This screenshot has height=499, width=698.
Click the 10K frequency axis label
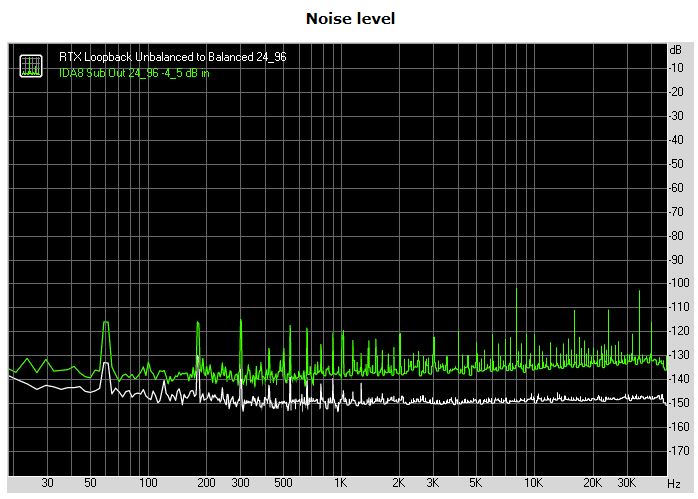point(533,483)
